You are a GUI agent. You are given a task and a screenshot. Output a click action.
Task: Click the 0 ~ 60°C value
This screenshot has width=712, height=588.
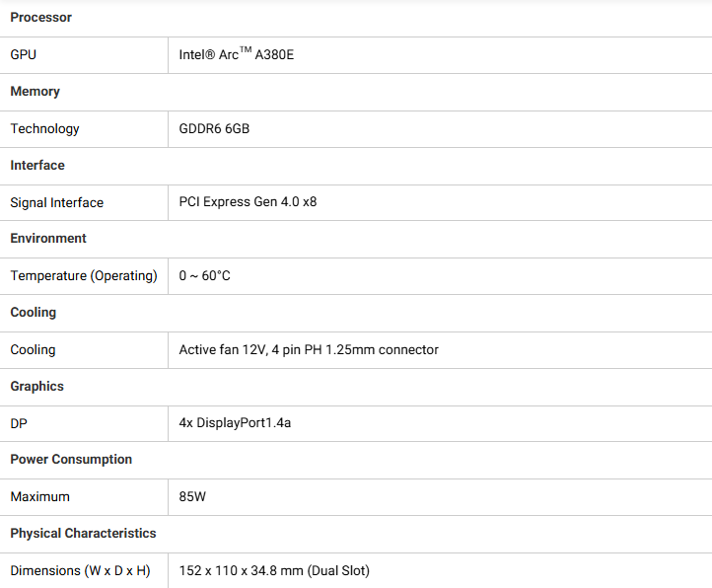click(204, 276)
